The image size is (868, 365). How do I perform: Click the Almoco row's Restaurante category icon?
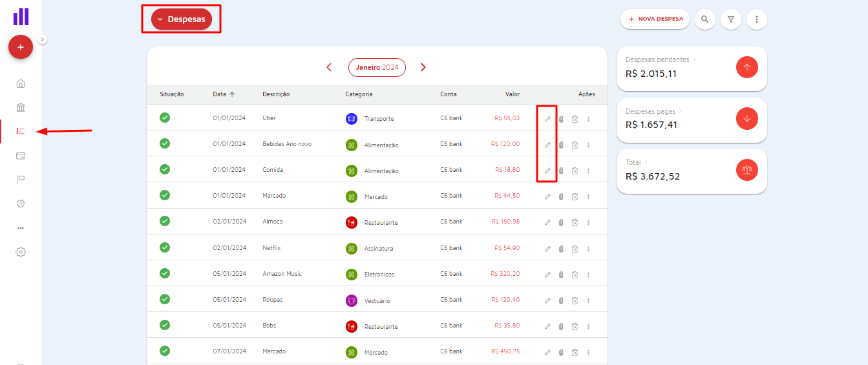pos(352,222)
